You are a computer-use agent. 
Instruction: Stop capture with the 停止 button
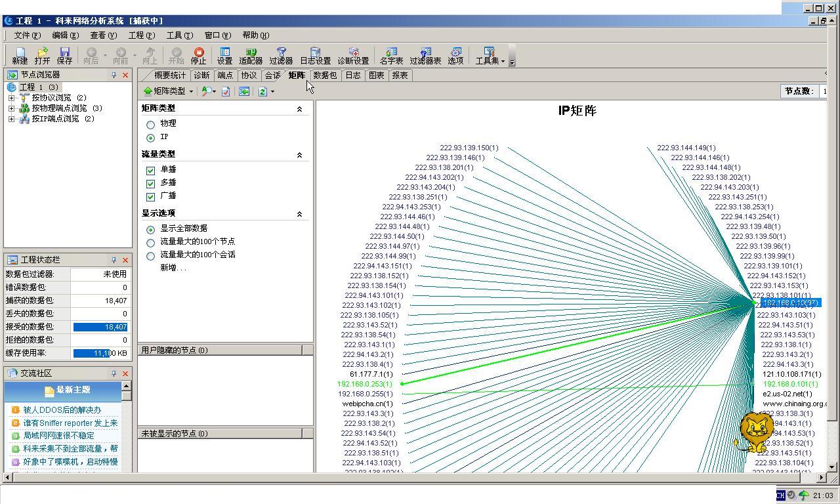(198, 55)
